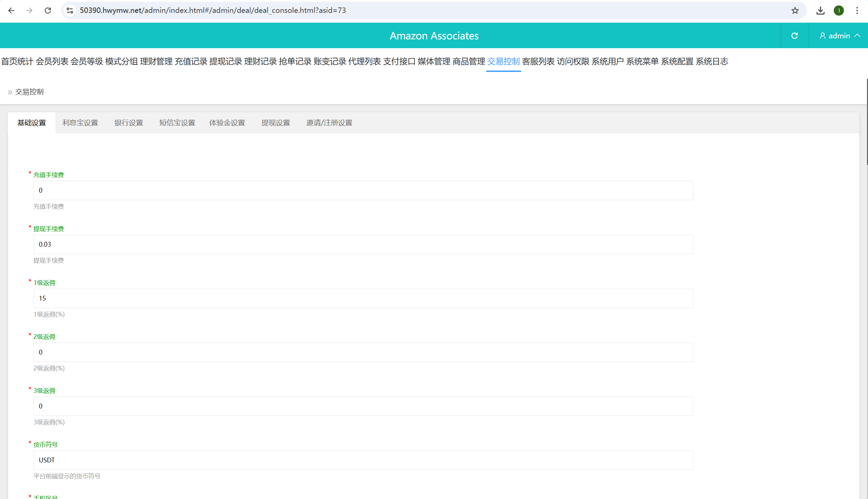Open the browser downloads icon

(820, 10)
